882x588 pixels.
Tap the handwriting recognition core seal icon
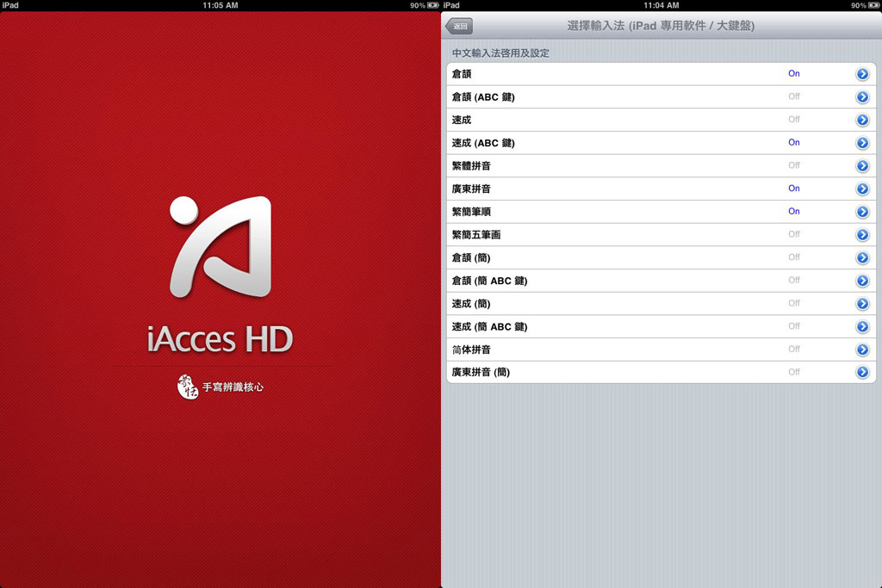(x=187, y=387)
